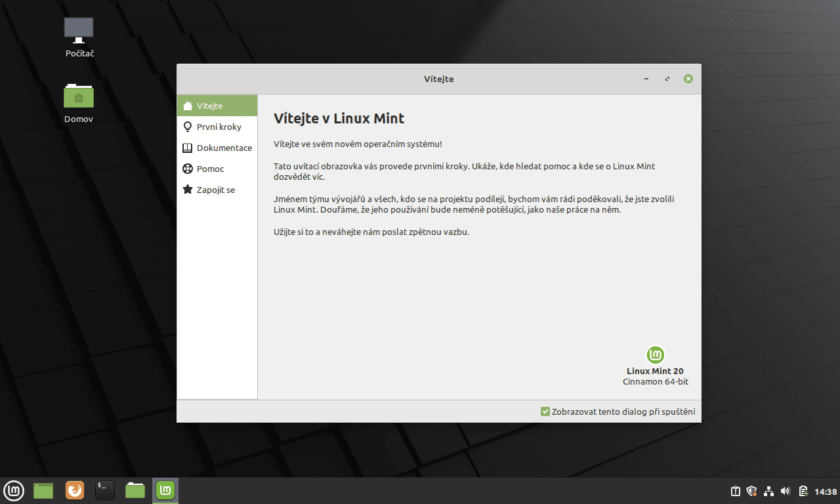
Task: Uncheck Zobrazovat tento dialog při spuštění
Action: coord(545,411)
